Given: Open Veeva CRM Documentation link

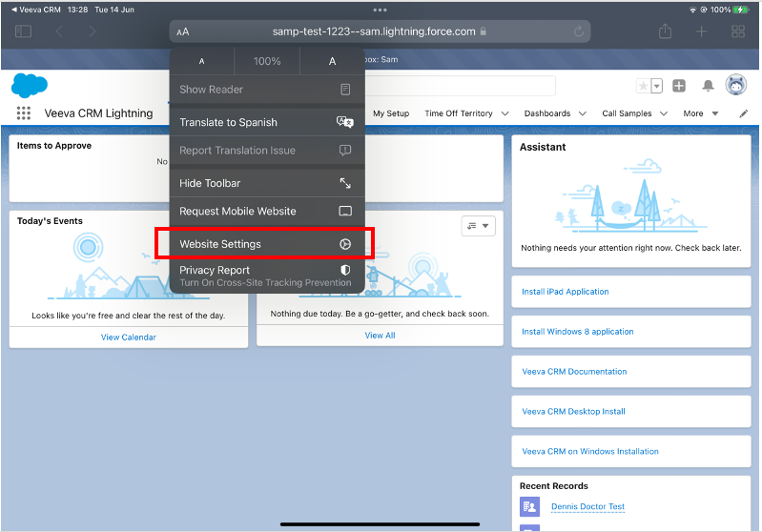Looking at the screenshot, I should point(574,372).
